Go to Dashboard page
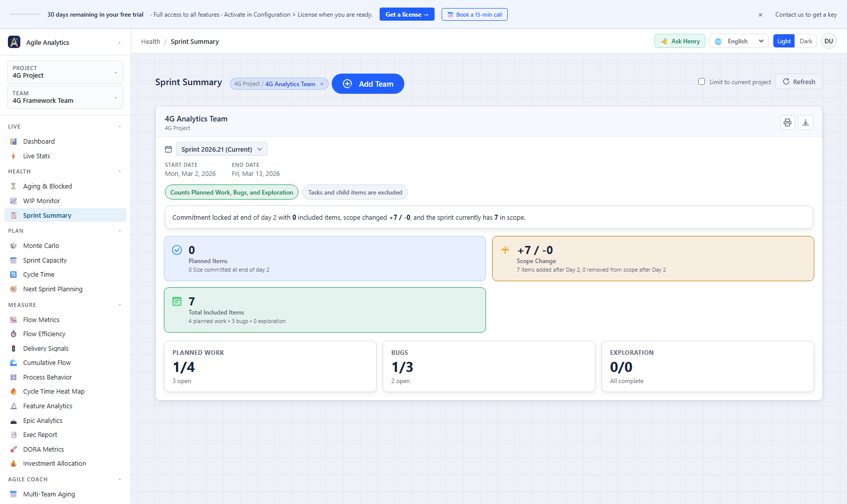 65,142
